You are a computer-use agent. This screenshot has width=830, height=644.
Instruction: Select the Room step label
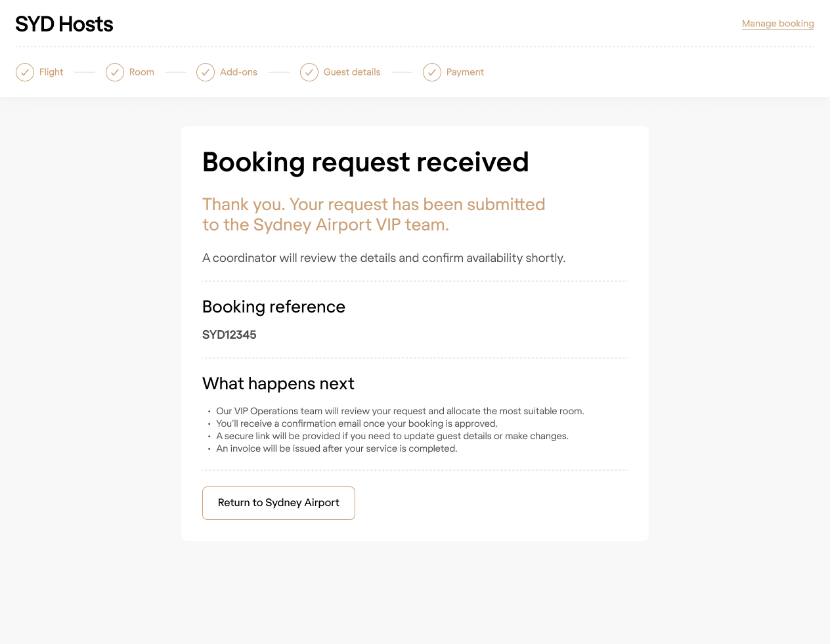click(x=142, y=72)
